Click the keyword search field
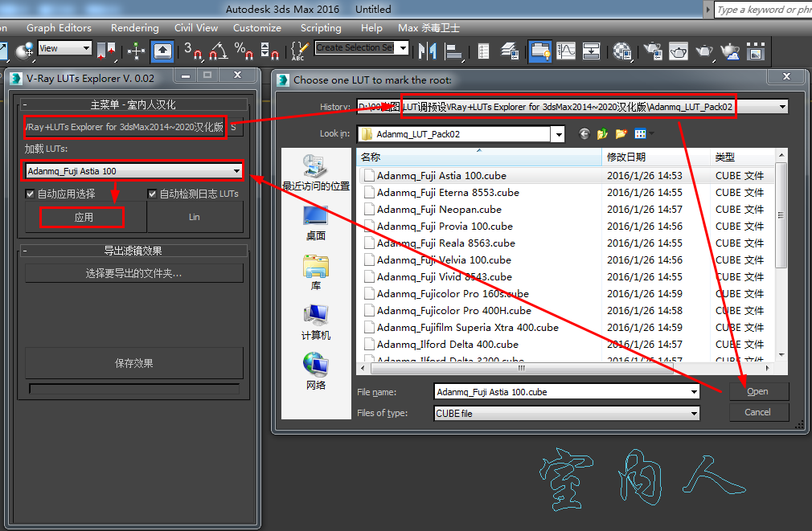Viewport: 812px width, 531px height. pos(764,10)
